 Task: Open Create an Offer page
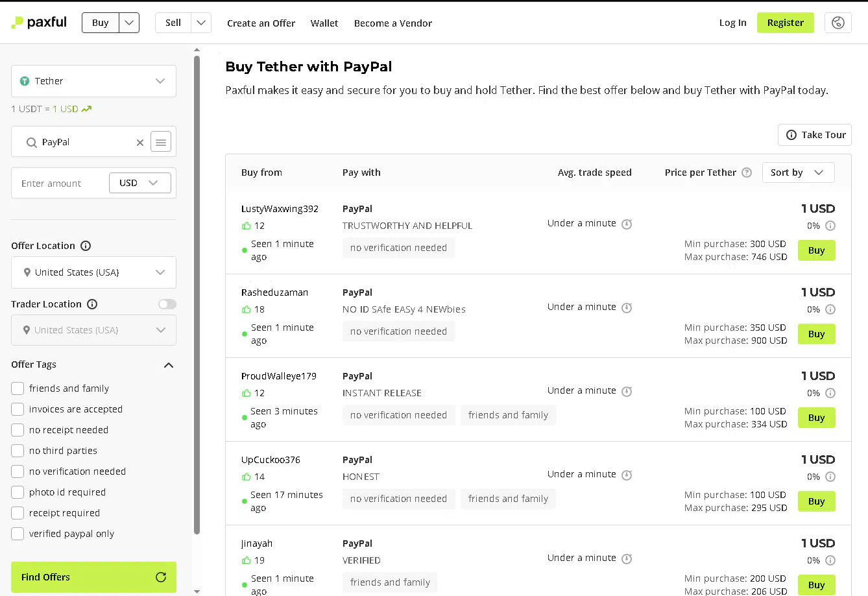[x=261, y=23]
